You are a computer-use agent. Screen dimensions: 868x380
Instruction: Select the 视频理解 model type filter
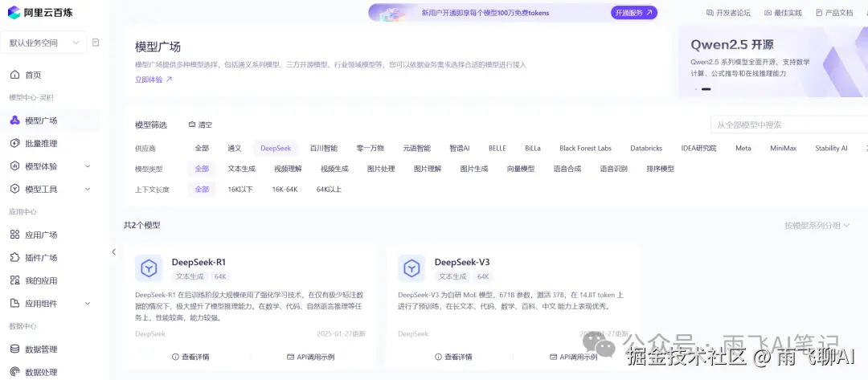pos(288,169)
